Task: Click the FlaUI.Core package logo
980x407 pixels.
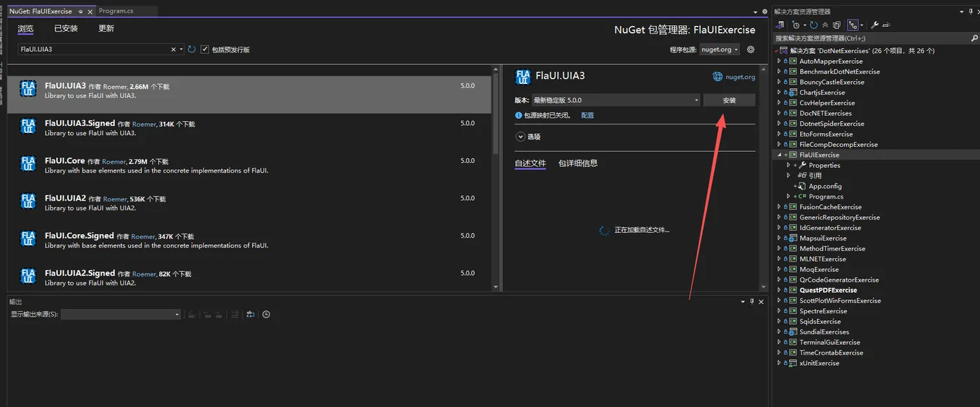Action: pos(28,164)
